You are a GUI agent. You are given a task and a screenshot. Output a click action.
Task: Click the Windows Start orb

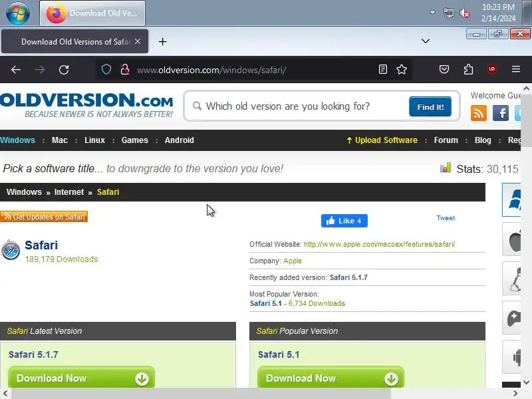pos(18,13)
